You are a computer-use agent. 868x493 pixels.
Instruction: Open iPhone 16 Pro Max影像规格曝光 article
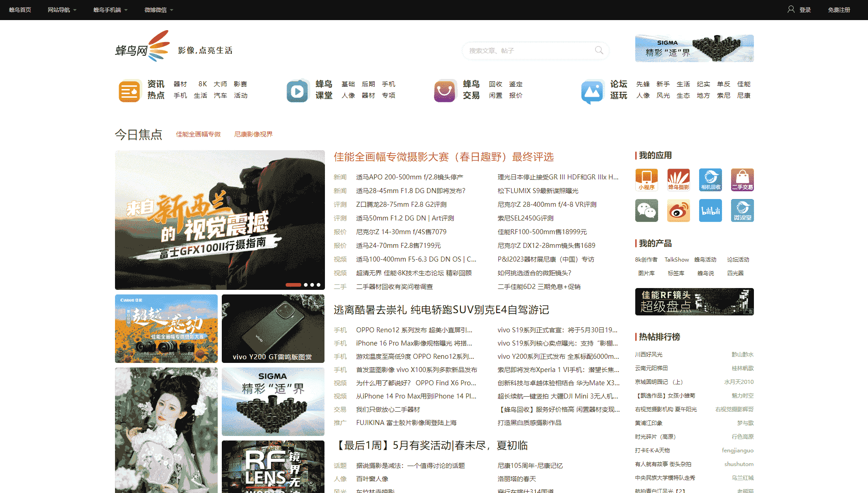tap(414, 343)
